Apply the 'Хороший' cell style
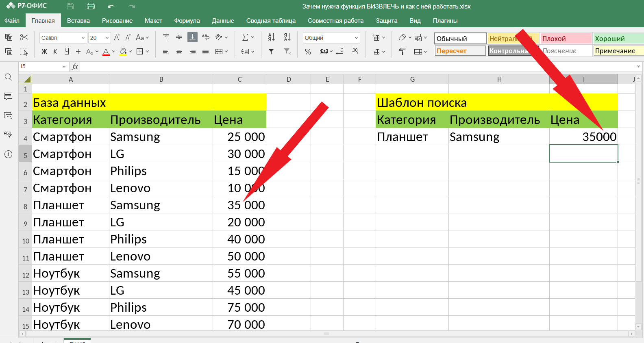 [618, 39]
